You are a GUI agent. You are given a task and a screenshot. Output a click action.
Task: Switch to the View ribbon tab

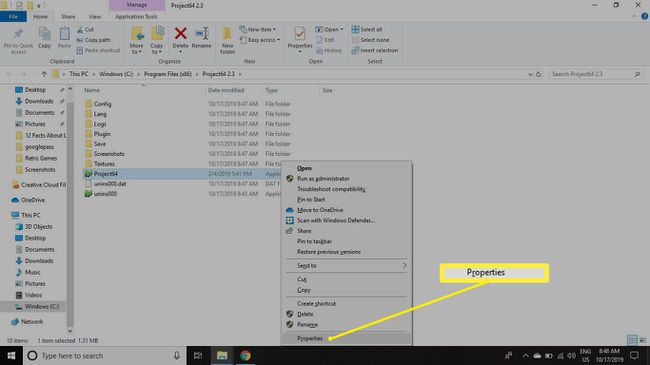[x=95, y=17]
